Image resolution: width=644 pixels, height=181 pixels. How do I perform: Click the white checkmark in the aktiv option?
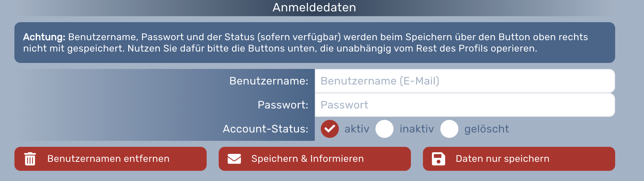point(330,129)
